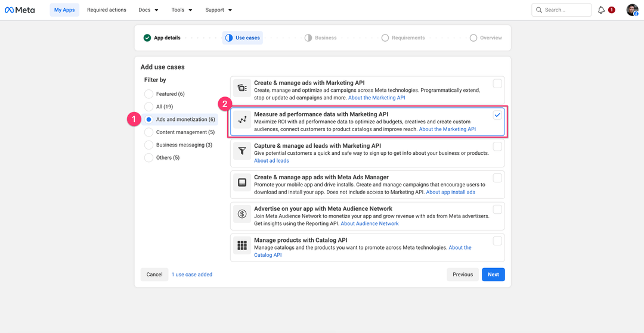Click the Create & manage ads icon
The height and width of the screenshot is (333, 644).
242,88
